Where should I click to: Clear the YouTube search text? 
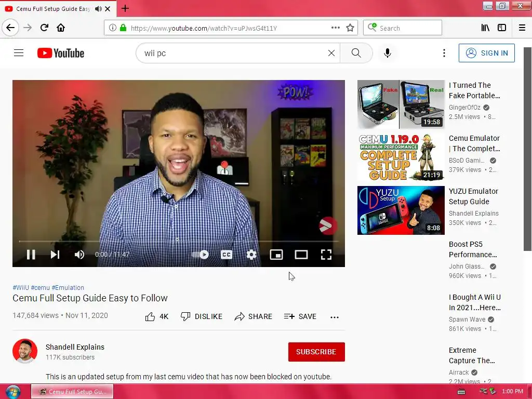[x=331, y=53]
